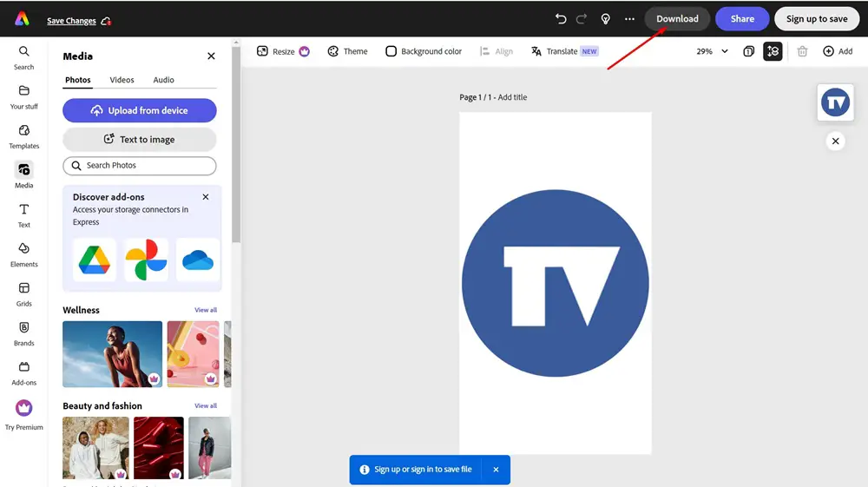
Task: Switch to the Photos tab
Action: (78, 80)
